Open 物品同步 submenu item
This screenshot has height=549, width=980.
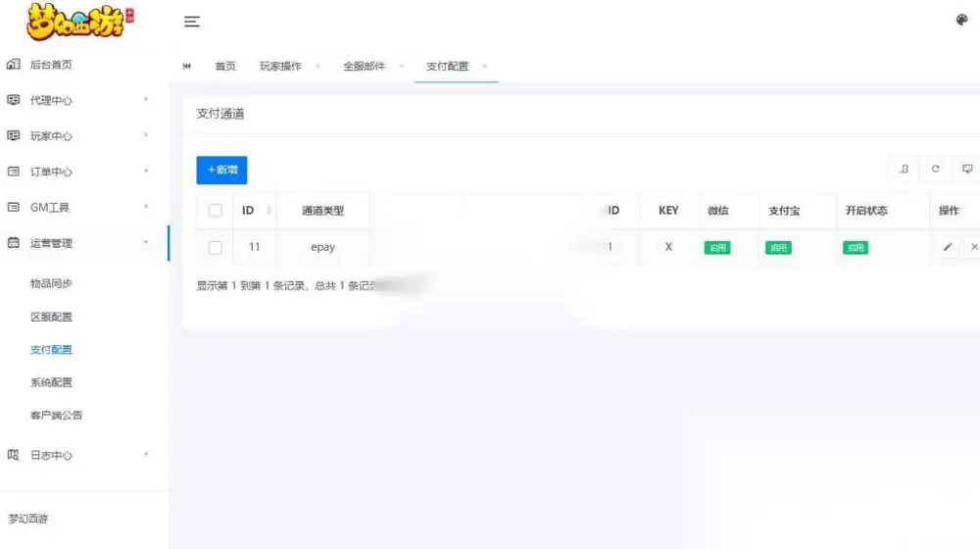point(51,283)
